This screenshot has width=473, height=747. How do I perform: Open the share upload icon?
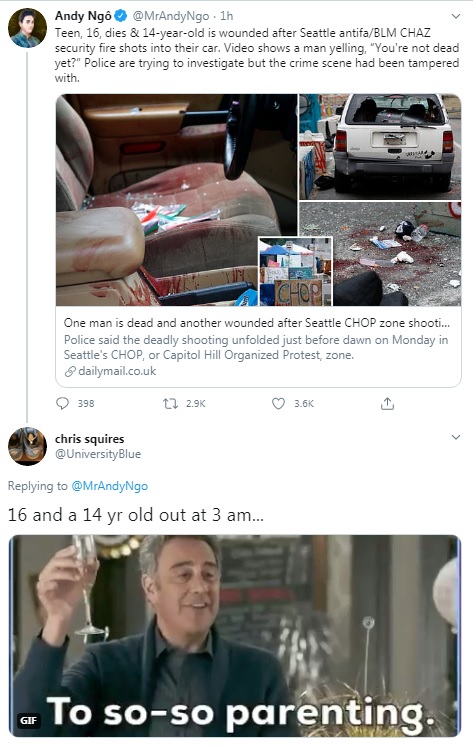click(387, 404)
